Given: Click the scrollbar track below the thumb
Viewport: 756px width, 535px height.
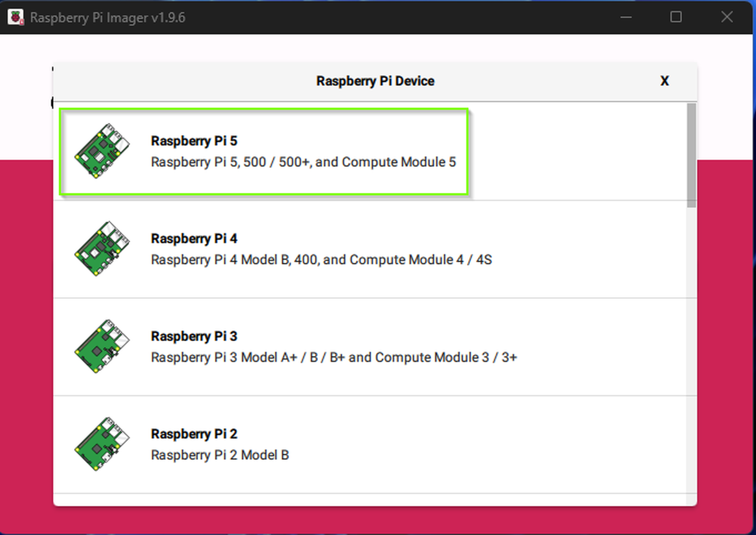Looking at the screenshot, I should [691, 350].
